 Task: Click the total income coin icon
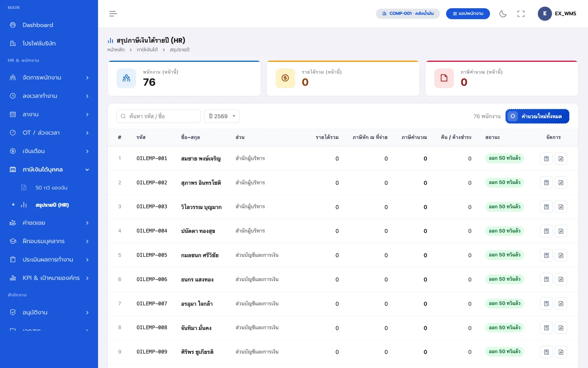tap(285, 78)
